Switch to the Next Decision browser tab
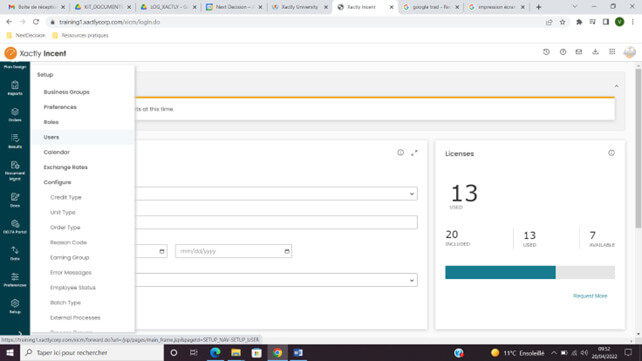 pos(234,7)
